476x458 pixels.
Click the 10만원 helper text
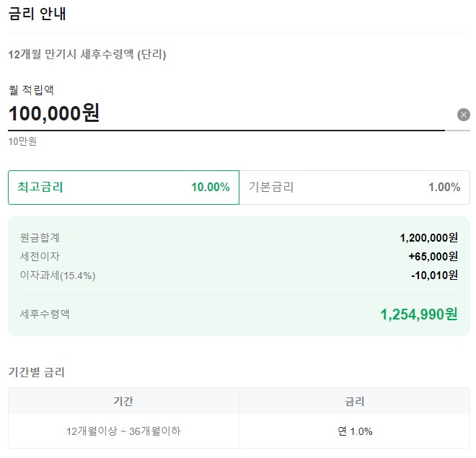(22, 141)
